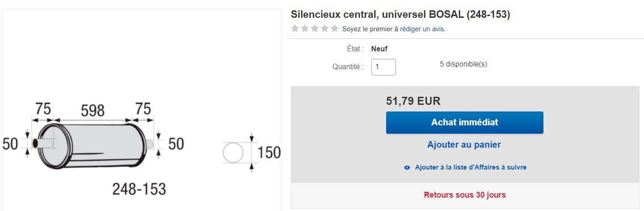Image resolution: width=644 pixels, height=211 pixels.
Task: Click the "Neuf" condition value
Action: (x=379, y=49)
